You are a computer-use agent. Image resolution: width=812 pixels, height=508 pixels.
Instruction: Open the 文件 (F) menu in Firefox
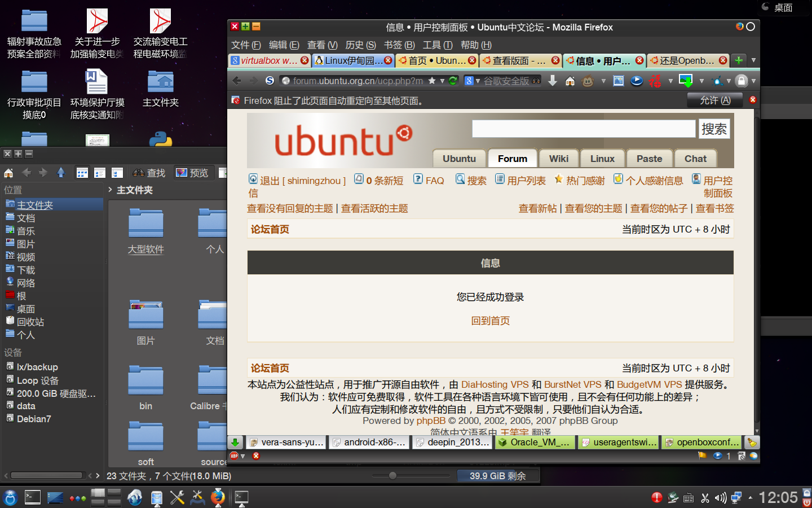pos(246,45)
